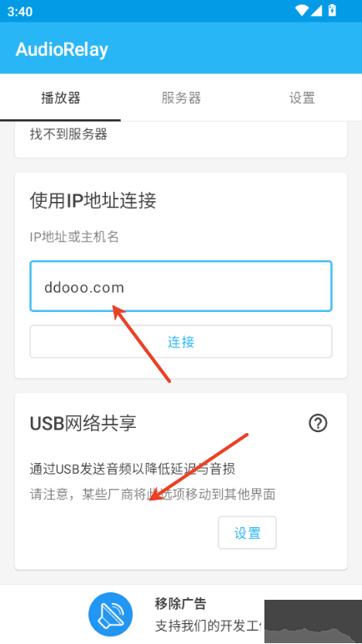Tap the AudioRelay app title
362x644 pixels.
point(62,49)
